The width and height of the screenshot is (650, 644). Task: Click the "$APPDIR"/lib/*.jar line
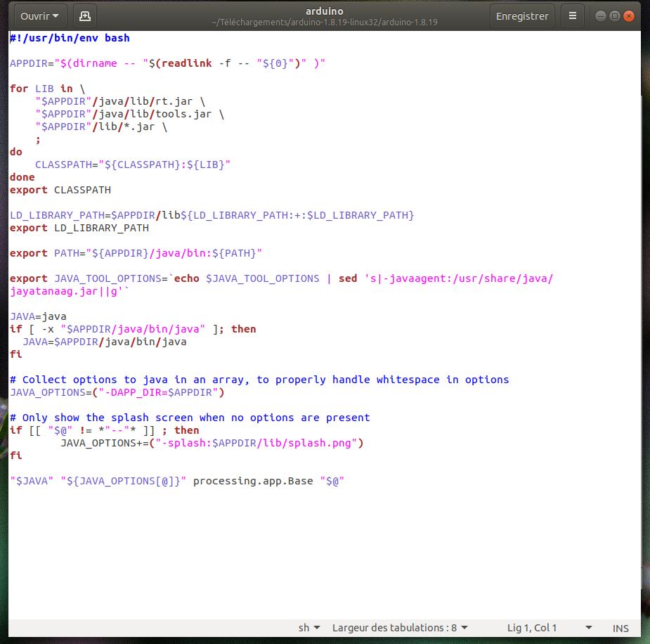point(101,127)
